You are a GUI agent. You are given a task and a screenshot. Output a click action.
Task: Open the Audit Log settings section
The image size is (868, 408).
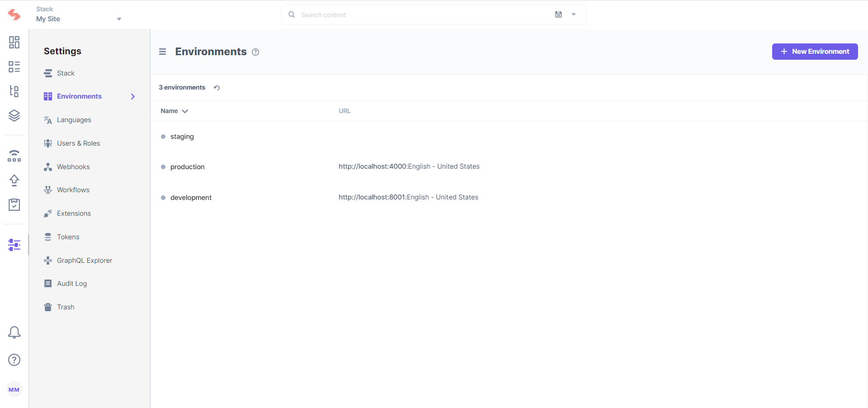(72, 283)
